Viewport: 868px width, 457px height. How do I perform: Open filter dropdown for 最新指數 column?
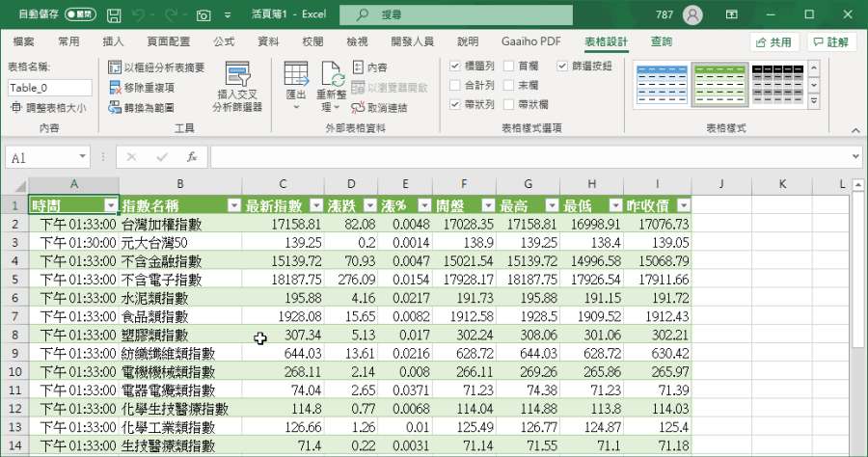[x=316, y=205]
